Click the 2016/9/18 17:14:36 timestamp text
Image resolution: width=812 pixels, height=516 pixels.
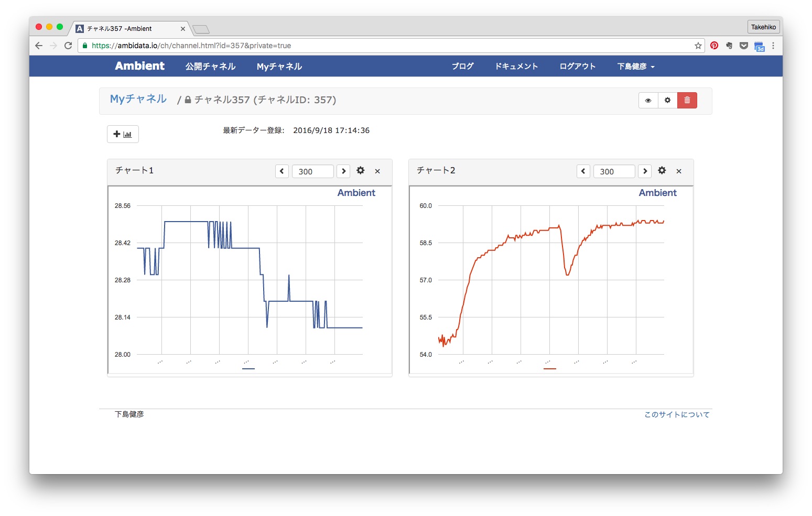pyautogui.click(x=331, y=130)
